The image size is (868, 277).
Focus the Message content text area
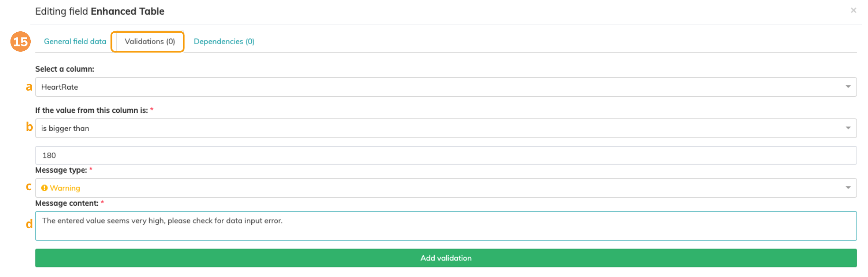[x=446, y=226]
